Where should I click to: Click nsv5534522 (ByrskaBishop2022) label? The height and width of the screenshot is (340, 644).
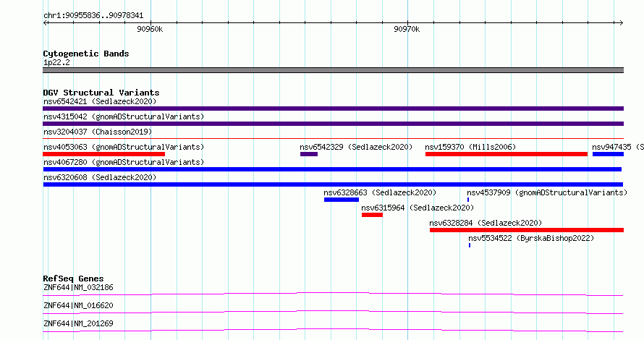pos(531,238)
